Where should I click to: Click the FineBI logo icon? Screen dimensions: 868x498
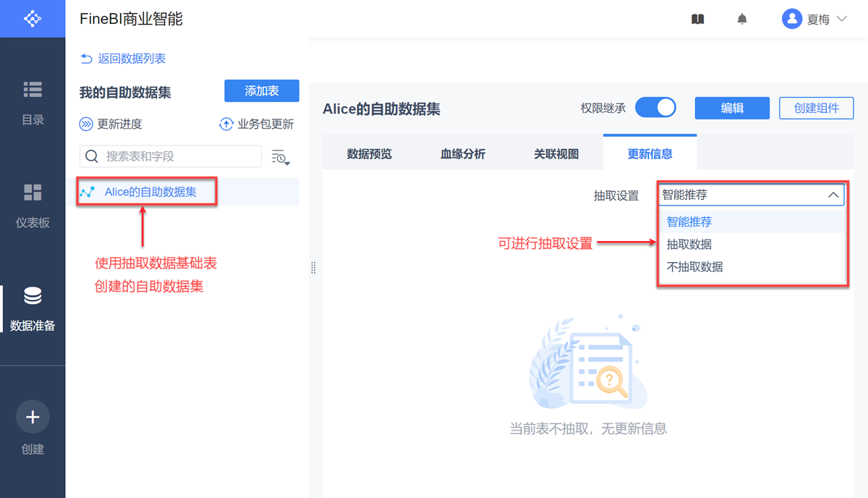(33, 18)
